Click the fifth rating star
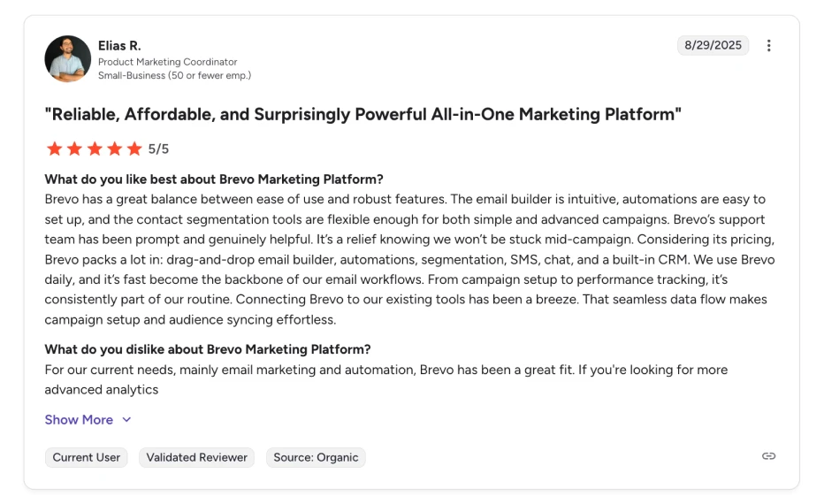Image resolution: width=824 pixels, height=504 pixels. click(x=134, y=149)
